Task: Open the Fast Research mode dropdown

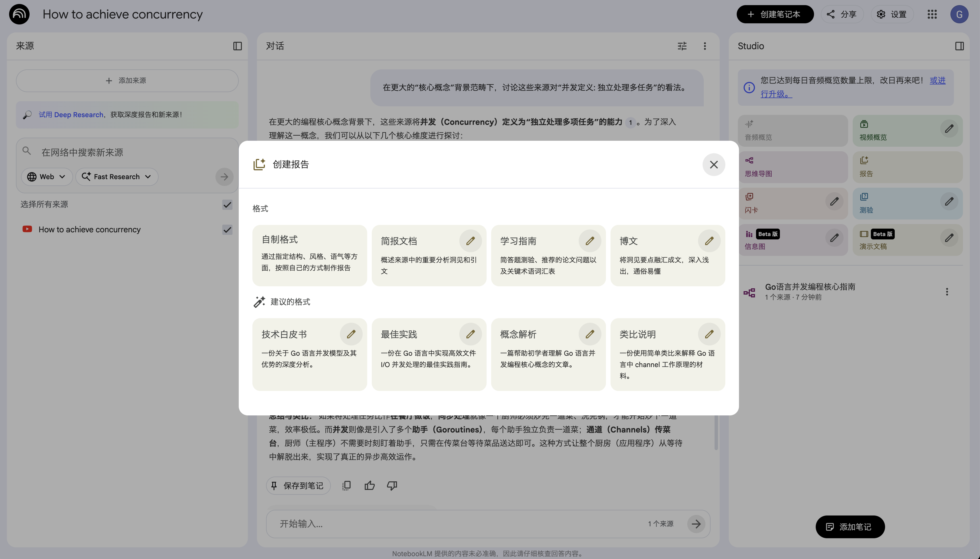Action: pyautogui.click(x=116, y=177)
